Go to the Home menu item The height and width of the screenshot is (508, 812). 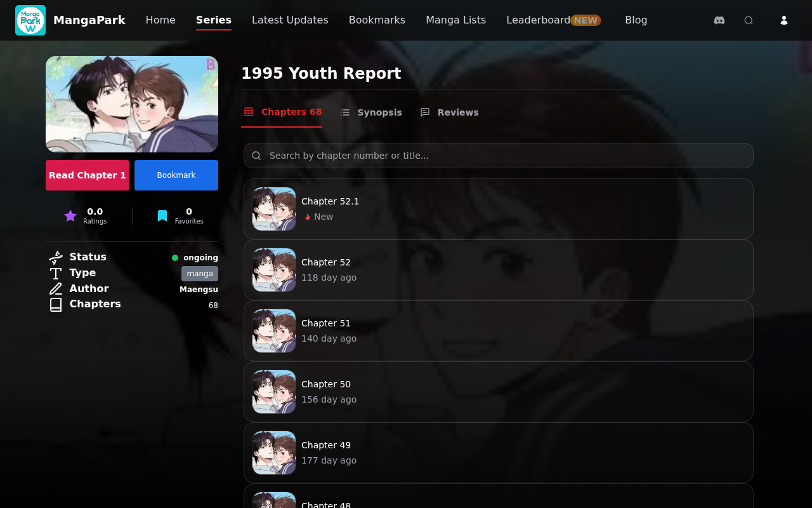click(160, 20)
